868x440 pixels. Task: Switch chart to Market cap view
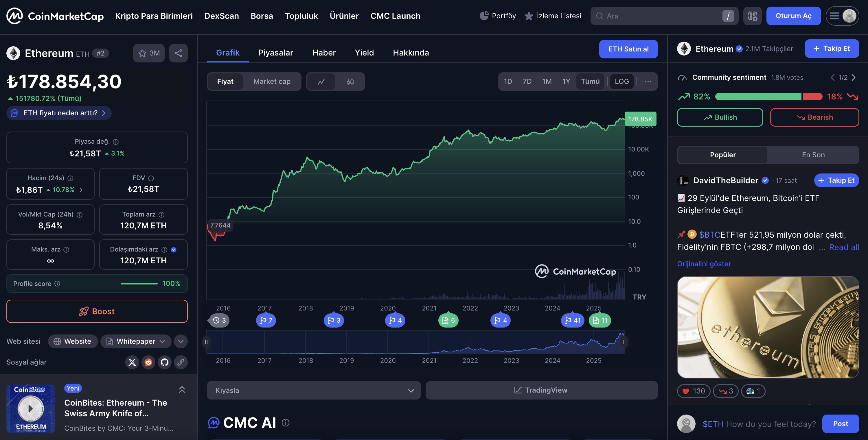tap(272, 82)
